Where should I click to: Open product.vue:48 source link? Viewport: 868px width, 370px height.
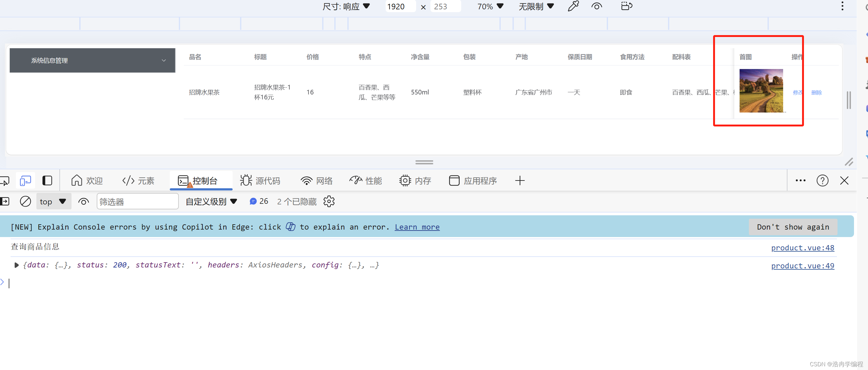pyautogui.click(x=803, y=248)
